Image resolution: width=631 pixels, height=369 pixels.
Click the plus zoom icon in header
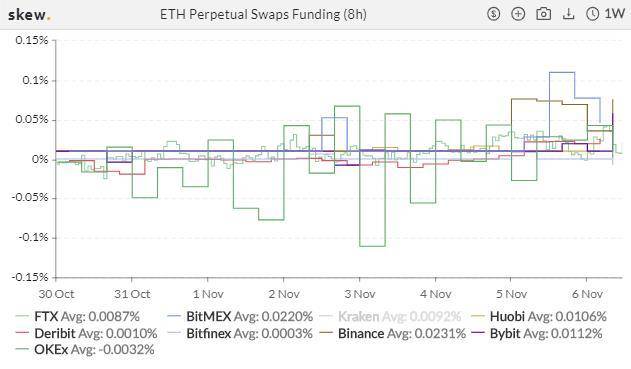(x=518, y=14)
